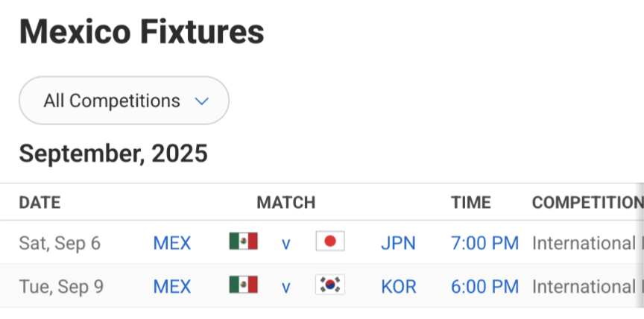Click the 'v' link in Japan match

286,244
